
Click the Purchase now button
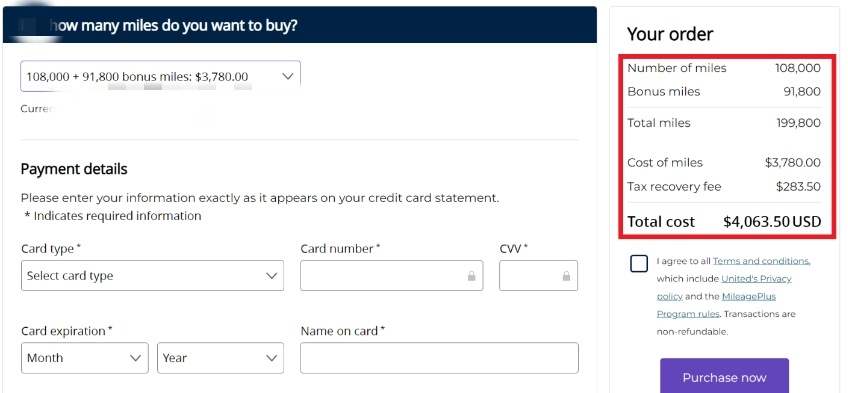pos(724,376)
